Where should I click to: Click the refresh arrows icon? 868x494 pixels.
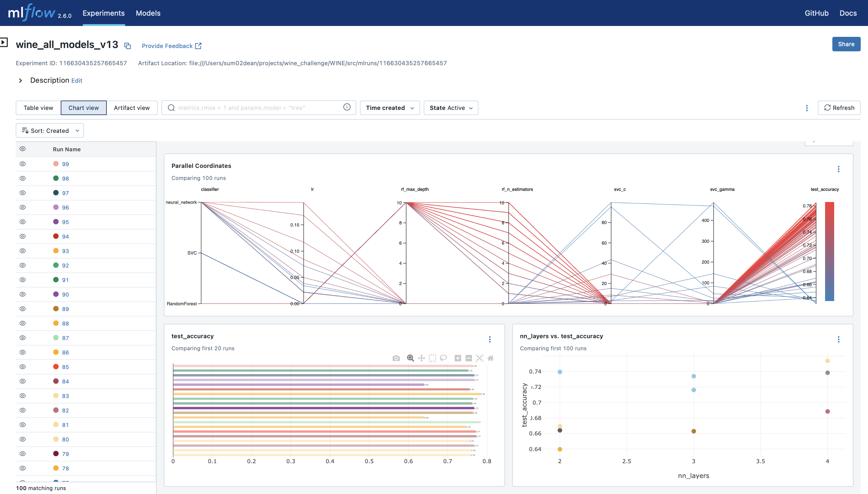click(x=827, y=107)
